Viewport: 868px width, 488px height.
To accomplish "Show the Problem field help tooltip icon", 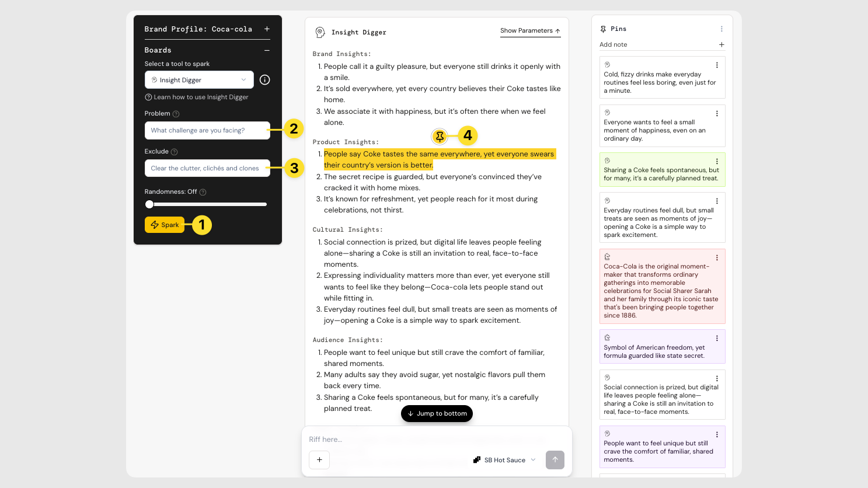I will point(176,114).
